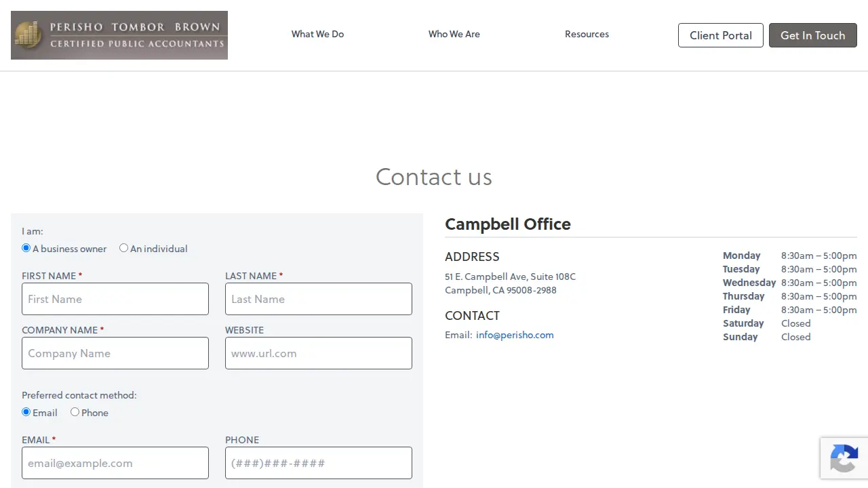Choose Phone as preferred contact method
The height and width of the screenshot is (488, 868).
point(75,412)
